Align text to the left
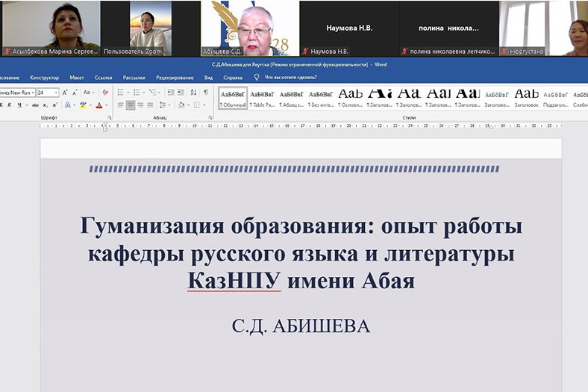This screenshot has height=392, width=588. click(x=119, y=105)
